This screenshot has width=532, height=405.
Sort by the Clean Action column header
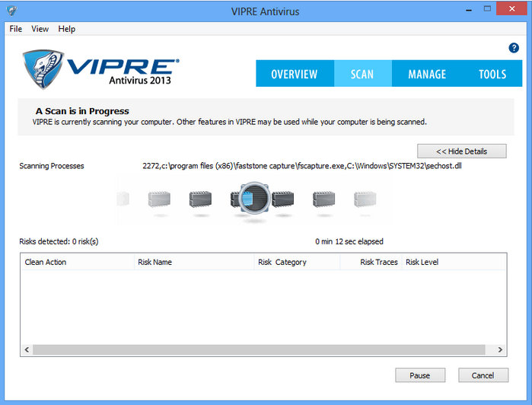(78, 262)
